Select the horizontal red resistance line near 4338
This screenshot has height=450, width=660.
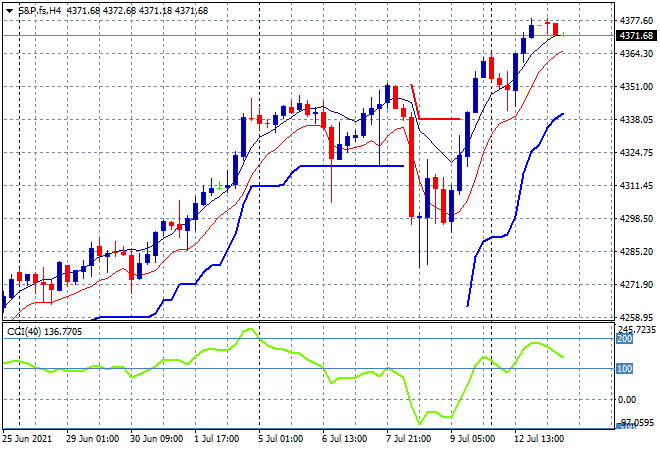(x=440, y=119)
